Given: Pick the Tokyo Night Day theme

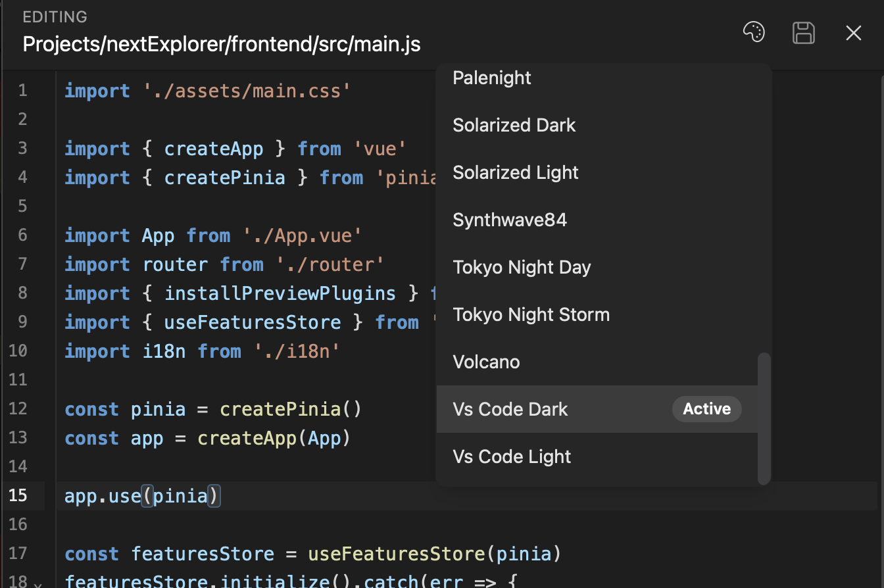Looking at the screenshot, I should pyautogui.click(x=597, y=267).
